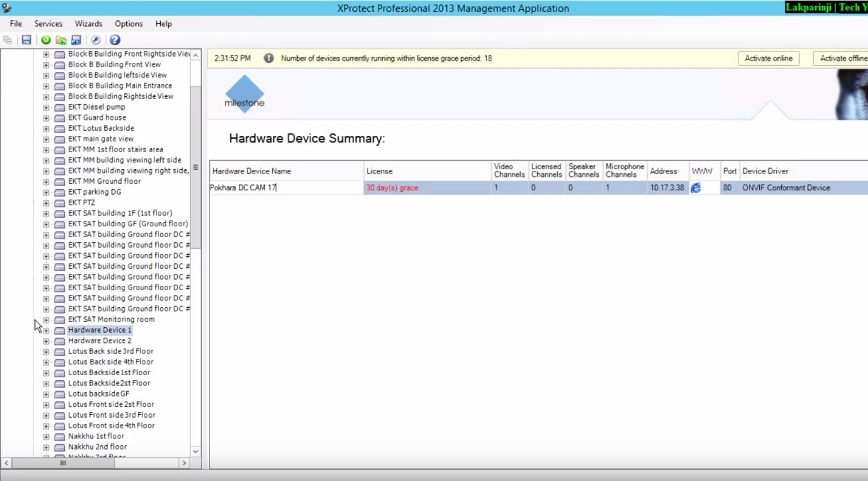
Task: Click the Device Driver column header
Action: (x=804, y=171)
